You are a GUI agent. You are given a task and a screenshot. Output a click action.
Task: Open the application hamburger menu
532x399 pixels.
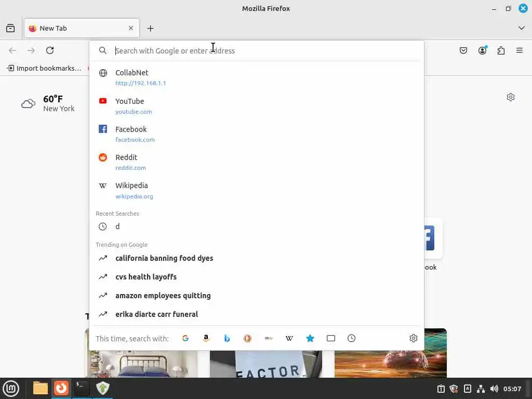[520, 50]
